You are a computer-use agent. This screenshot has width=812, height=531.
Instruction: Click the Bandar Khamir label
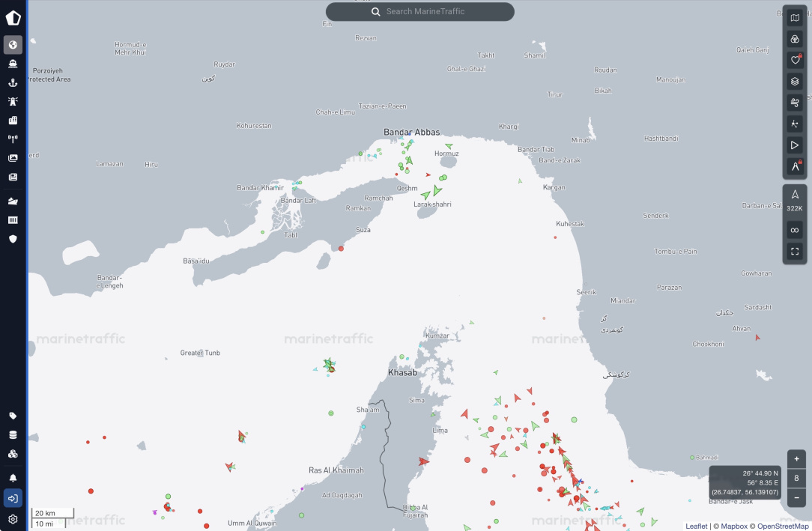click(260, 188)
